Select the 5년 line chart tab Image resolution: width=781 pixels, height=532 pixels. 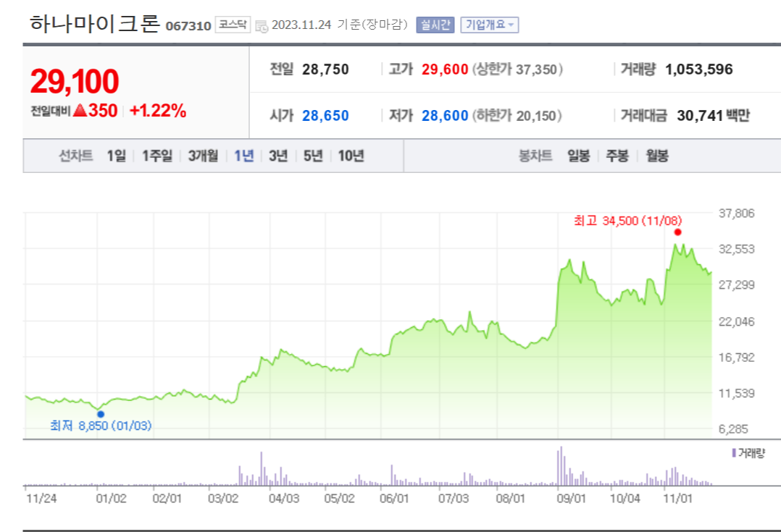(313, 156)
